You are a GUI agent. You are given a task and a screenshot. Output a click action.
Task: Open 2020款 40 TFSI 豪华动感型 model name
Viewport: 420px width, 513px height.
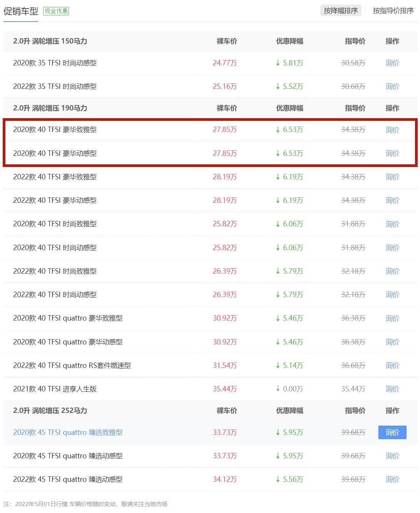tap(55, 154)
